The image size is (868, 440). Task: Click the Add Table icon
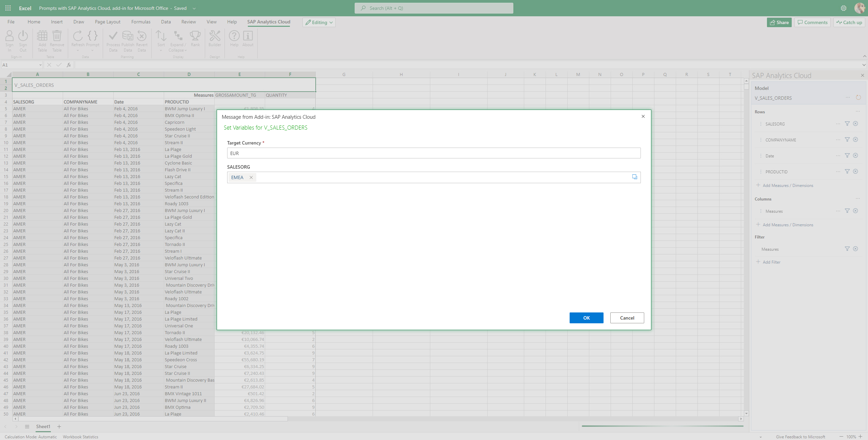(x=42, y=36)
